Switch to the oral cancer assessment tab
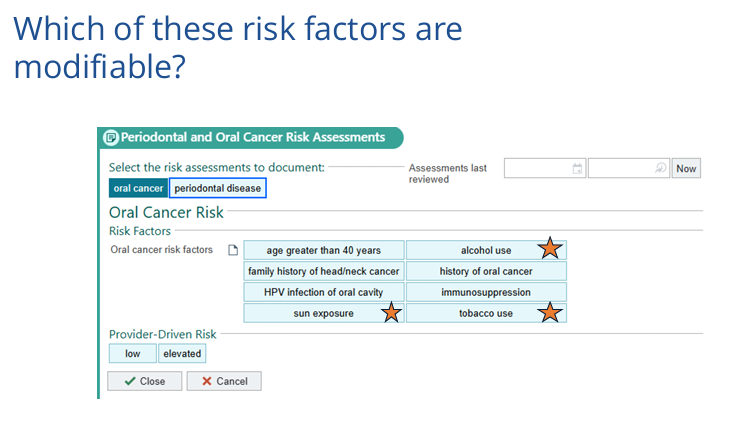This screenshot has height=428, width=737. pos(138,188)
